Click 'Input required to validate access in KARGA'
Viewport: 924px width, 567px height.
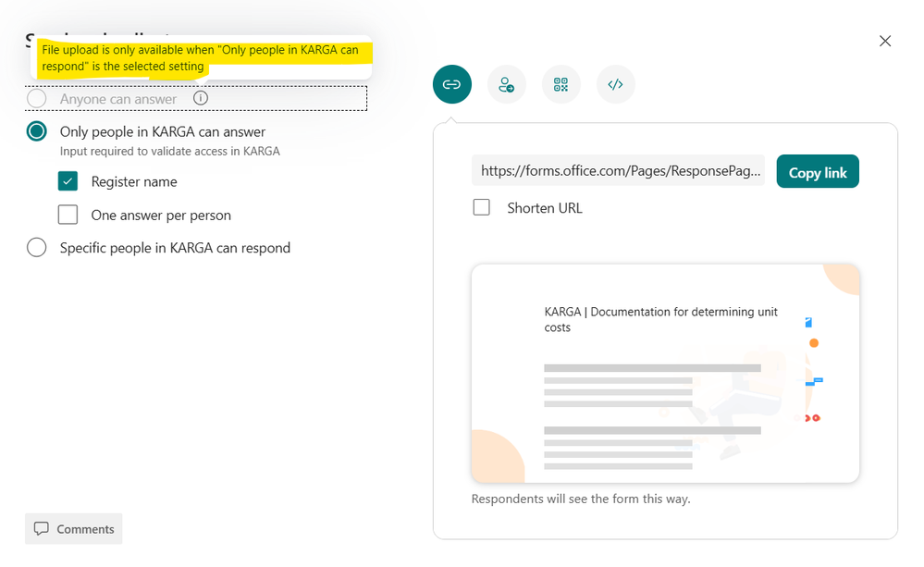[x=169, y=151]
